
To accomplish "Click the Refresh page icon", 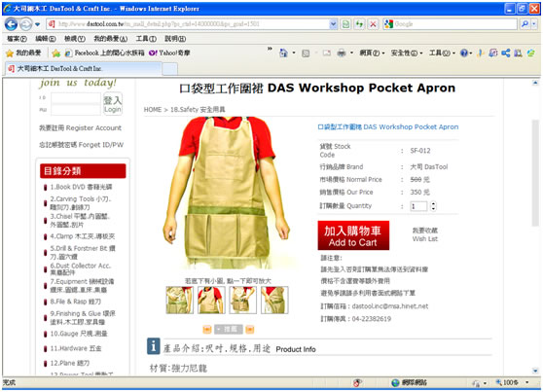I will click(359, 24).
